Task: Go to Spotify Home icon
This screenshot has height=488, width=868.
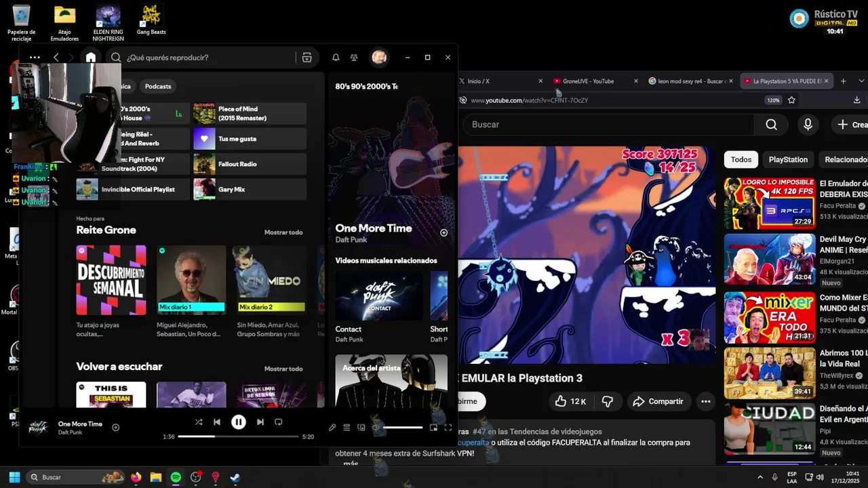Action: [x=91, y=58]
